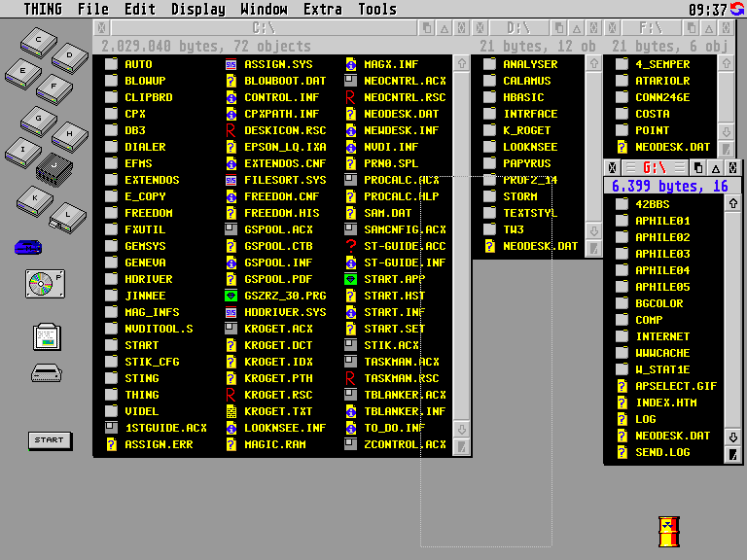Select the APSELECT.GIF file in G:\

coord(667,386)
